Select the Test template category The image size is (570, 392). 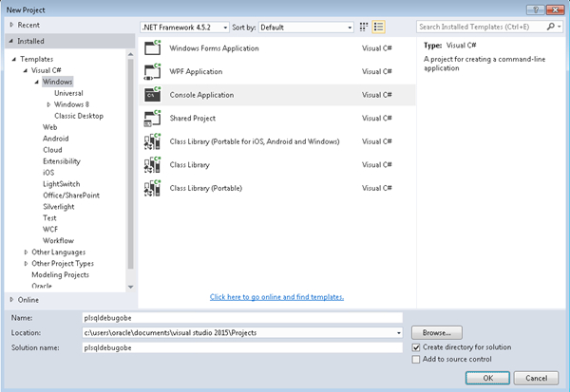[49, 218]
